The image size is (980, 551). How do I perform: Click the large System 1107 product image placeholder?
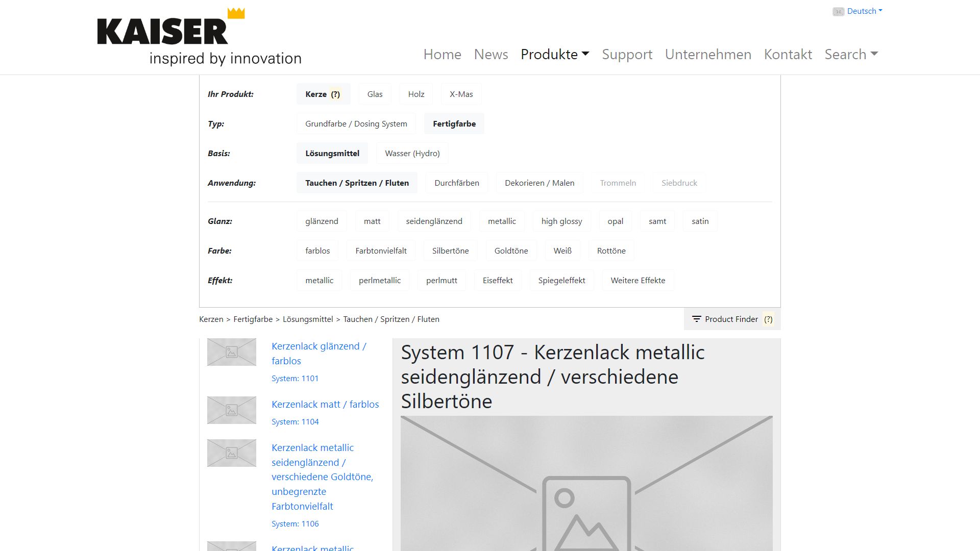point(586,485)
